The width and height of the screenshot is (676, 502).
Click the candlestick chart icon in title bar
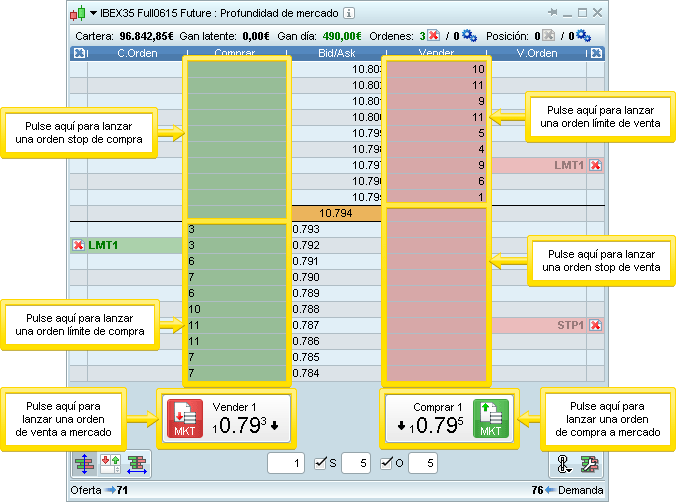pyautogui.click(x=78, y=13)
